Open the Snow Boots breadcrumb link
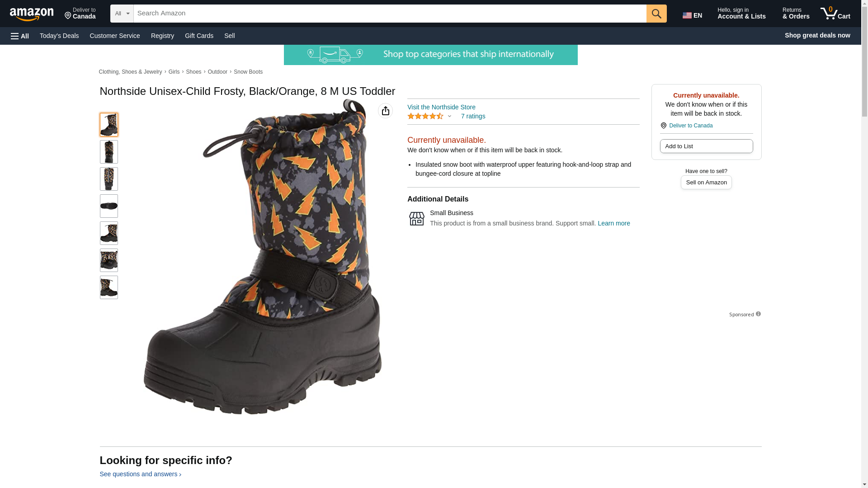 [x=248, y=72]
